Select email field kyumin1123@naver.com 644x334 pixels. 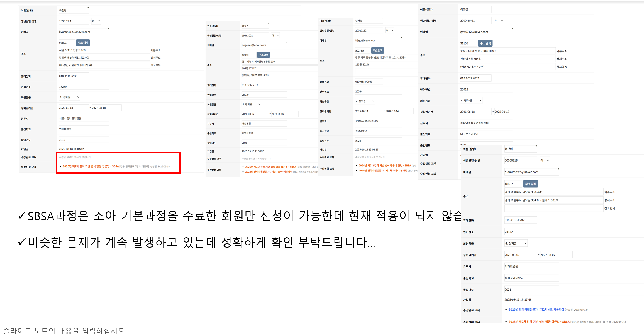(84, 32)
